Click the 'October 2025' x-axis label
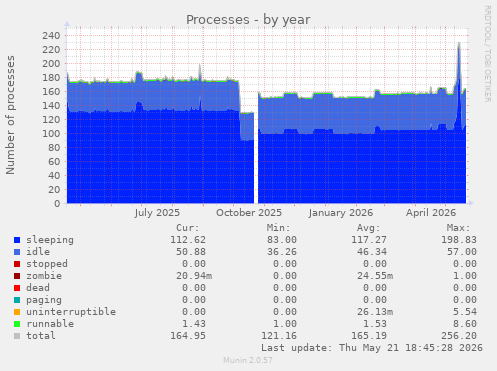The width and height of the screenshot is (497, 371). pos(249,213)
